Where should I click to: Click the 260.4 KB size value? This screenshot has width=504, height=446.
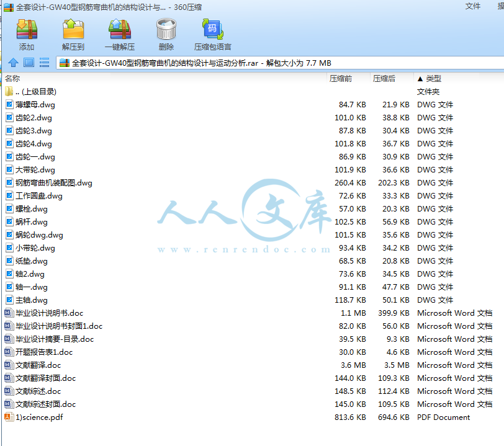click(350, 183)
